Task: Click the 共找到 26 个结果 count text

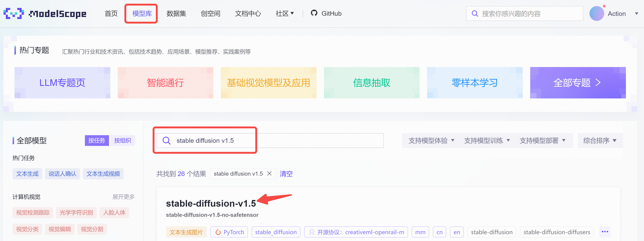Action: point(181,174)
